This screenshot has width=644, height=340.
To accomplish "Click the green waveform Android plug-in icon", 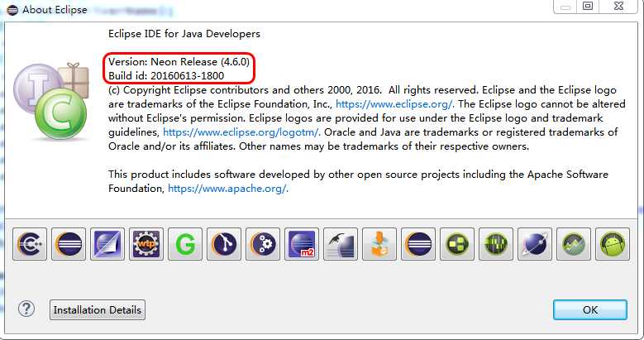I will (x=496, y=244).
